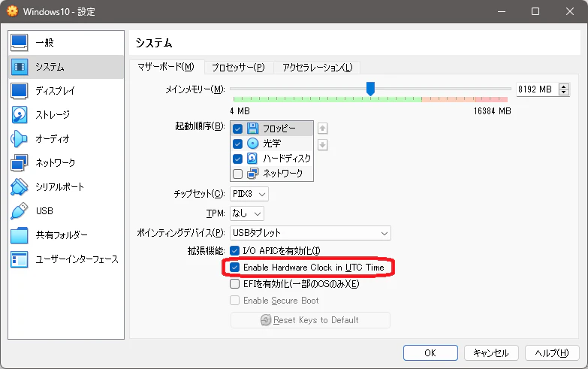Maximize the Windows10 settings window
Viewport: 588px width, 369px height.
[535, 11]
